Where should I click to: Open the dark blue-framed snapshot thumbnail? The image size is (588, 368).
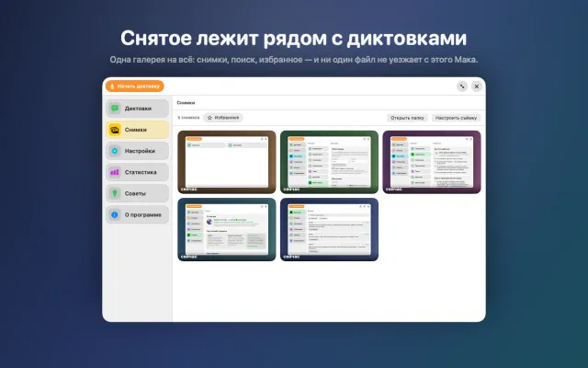[329, 229]
